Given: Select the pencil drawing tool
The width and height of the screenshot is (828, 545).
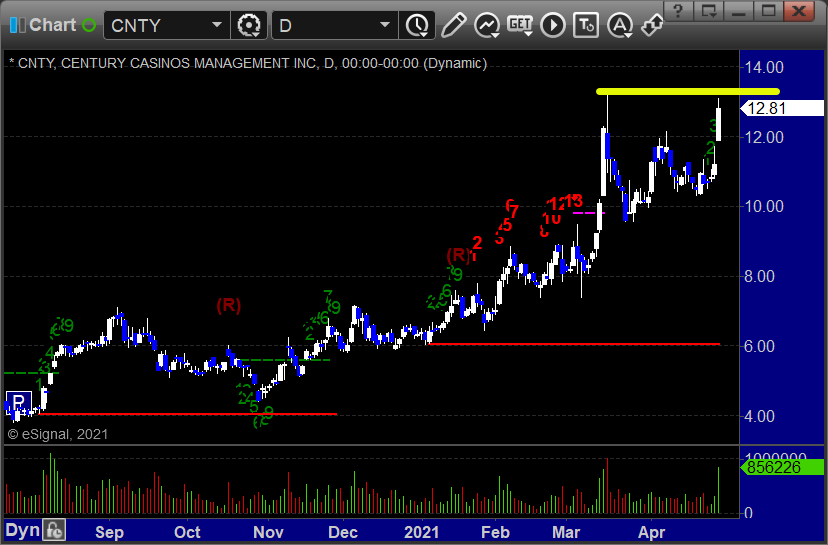Looking at the screenshot, I should pos(453,25).
